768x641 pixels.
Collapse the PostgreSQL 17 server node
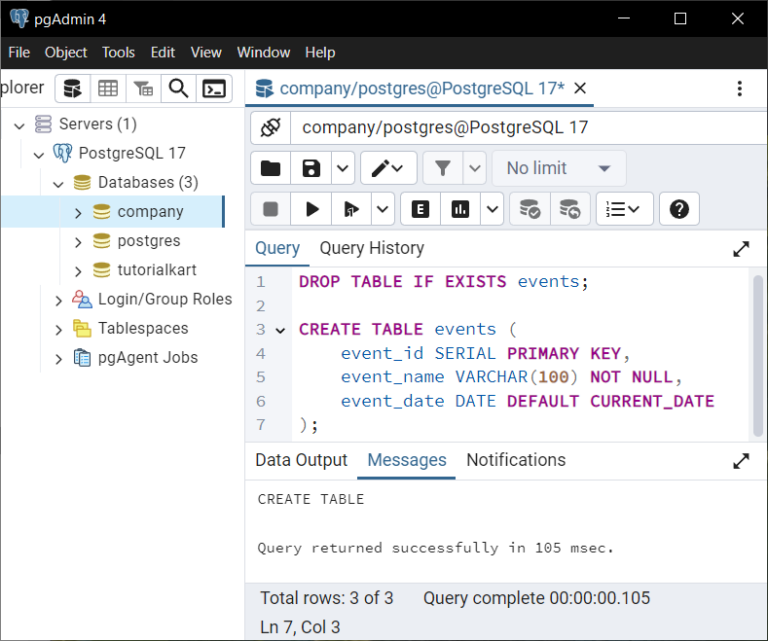point(39,155)
